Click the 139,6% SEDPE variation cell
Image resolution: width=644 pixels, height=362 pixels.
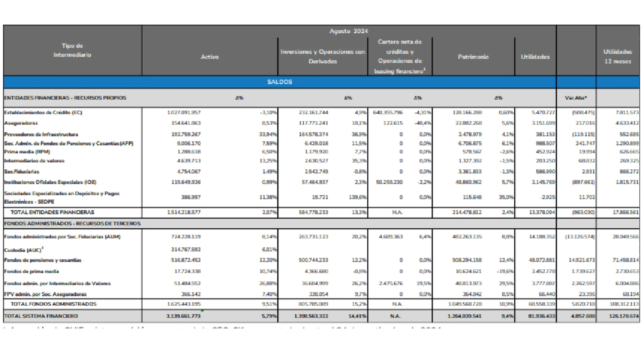pyautogui.click(x=358, y=197)
